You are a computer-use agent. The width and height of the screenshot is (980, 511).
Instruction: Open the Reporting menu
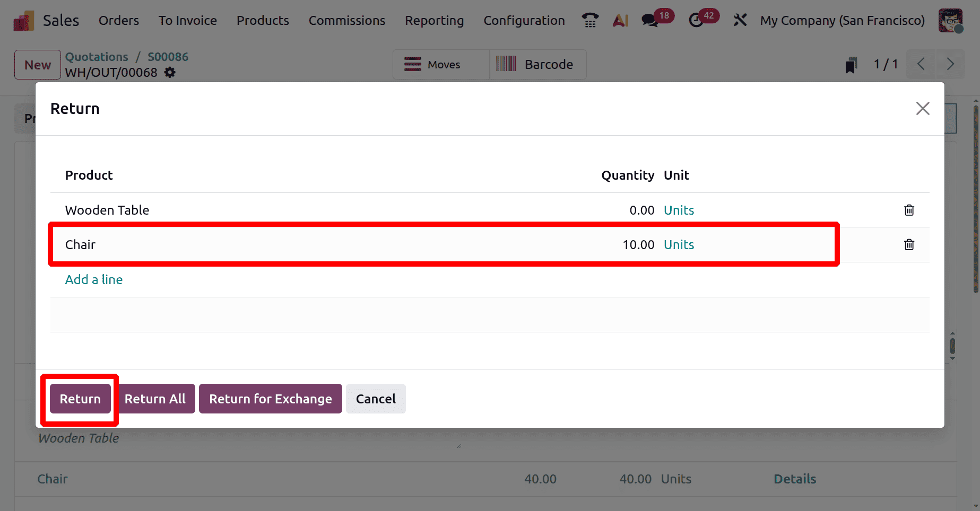(434, 20)
